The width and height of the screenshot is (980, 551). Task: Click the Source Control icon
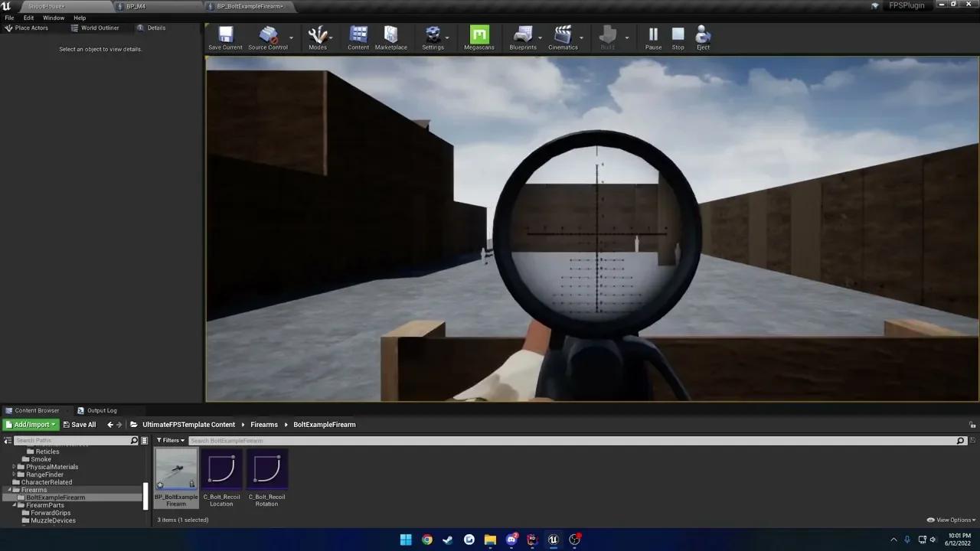click(x=267, y=36)
